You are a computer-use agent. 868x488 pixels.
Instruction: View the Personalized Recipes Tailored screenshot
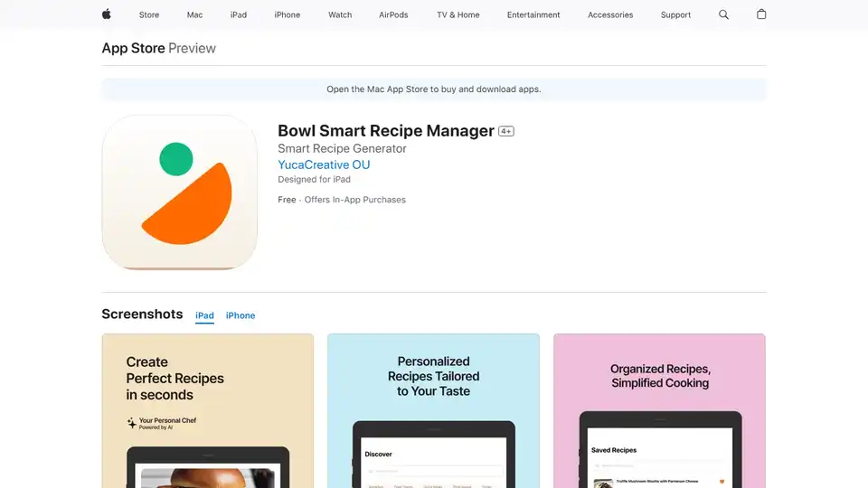tap(433, 410)
